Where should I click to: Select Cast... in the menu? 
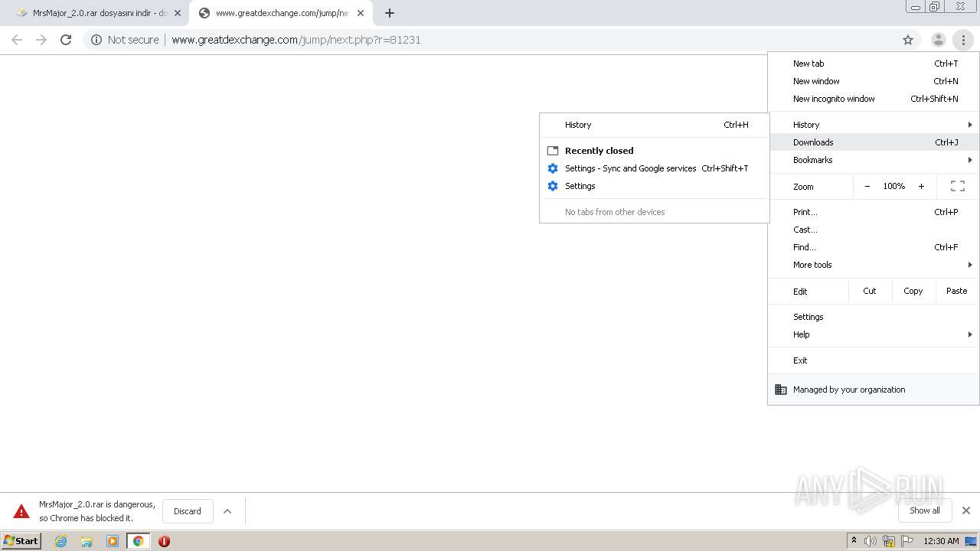[x=874, y=230]
